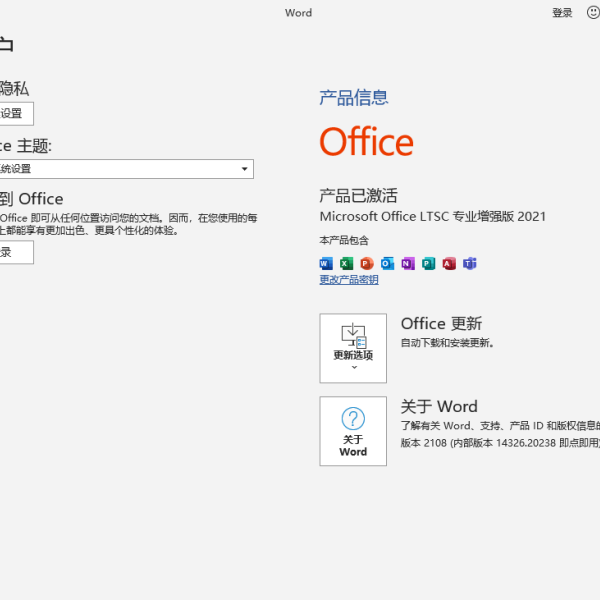Click the 本产品包含 label

[x=344, y=241]
